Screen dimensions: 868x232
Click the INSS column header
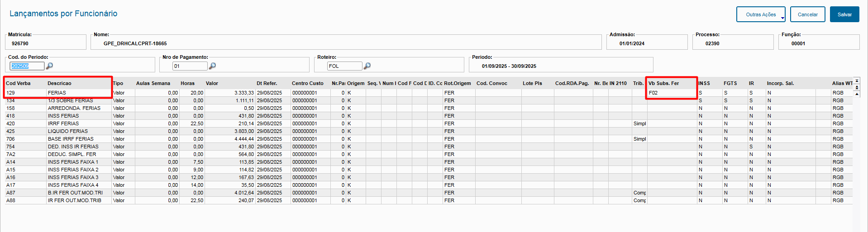pos(704,83)
